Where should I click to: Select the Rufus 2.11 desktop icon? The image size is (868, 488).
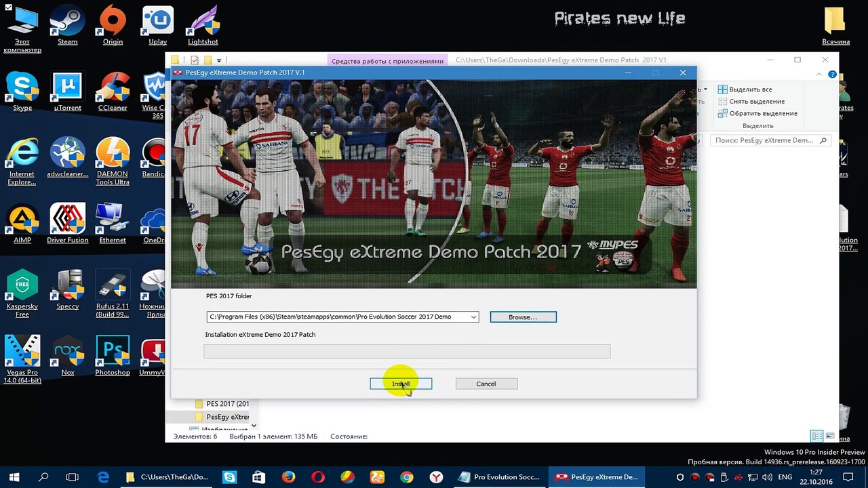pyautogui.click(x=113, y=293)
